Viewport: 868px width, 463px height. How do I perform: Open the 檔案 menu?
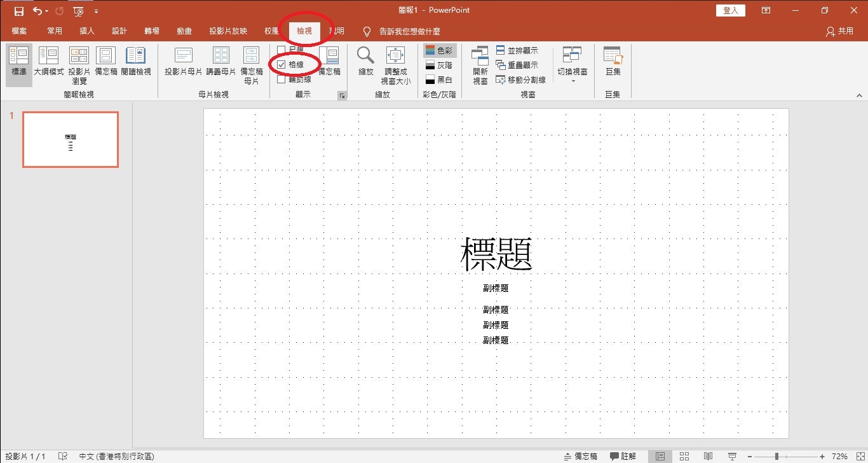[x=19, y=31]
